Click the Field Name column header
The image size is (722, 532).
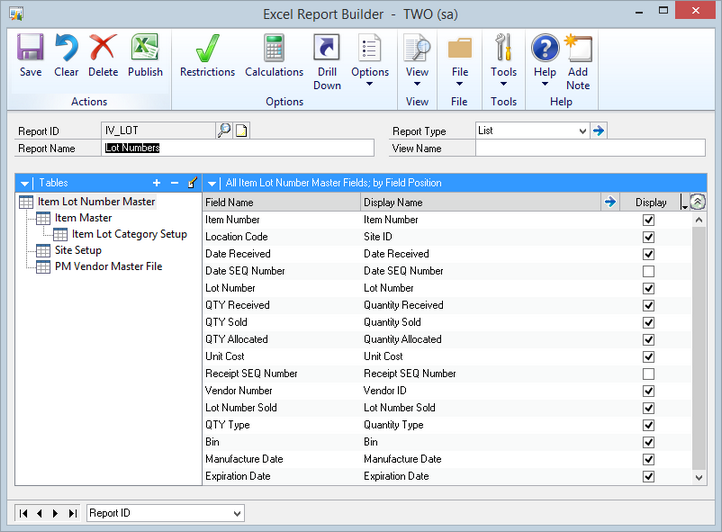point(281,202)
